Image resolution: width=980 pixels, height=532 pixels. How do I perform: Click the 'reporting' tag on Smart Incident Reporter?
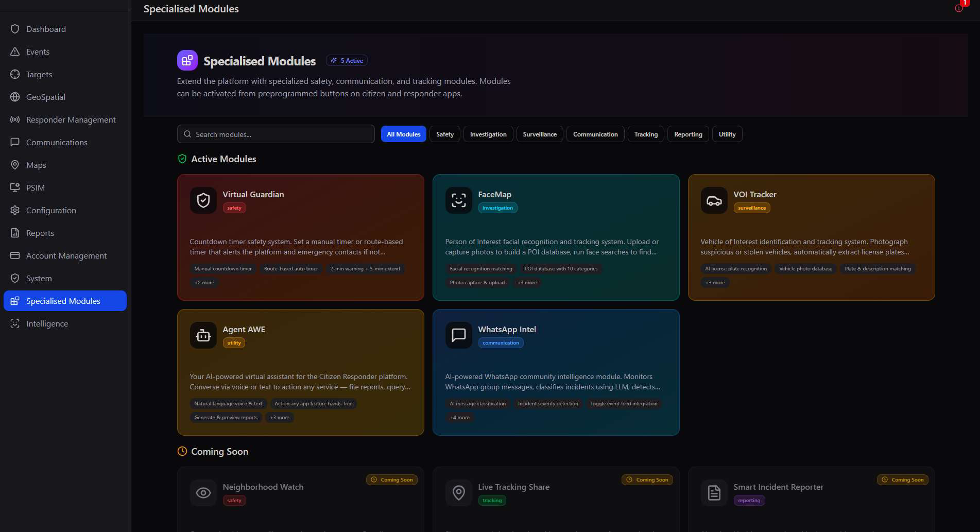pos(749,500)
